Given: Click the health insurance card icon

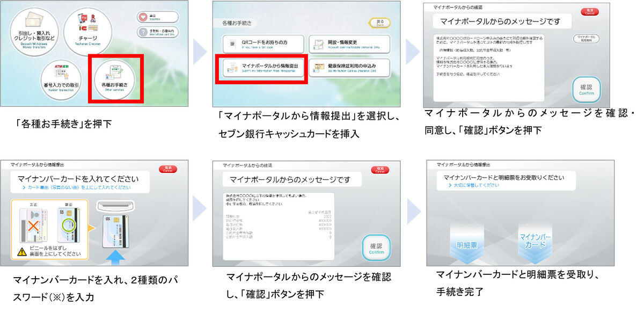Looking at the screenshot, I should pos(318,67).
